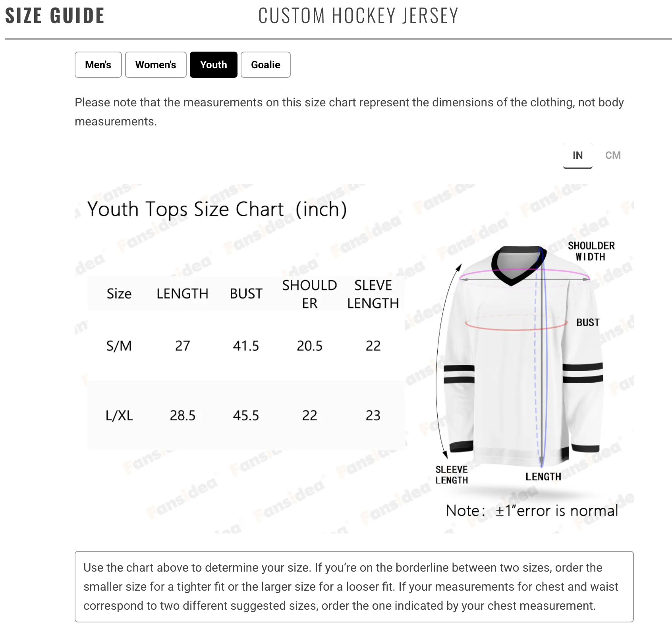
Task: Select the Youth tab
Action: pyautogui.click(x=213, y=65)
